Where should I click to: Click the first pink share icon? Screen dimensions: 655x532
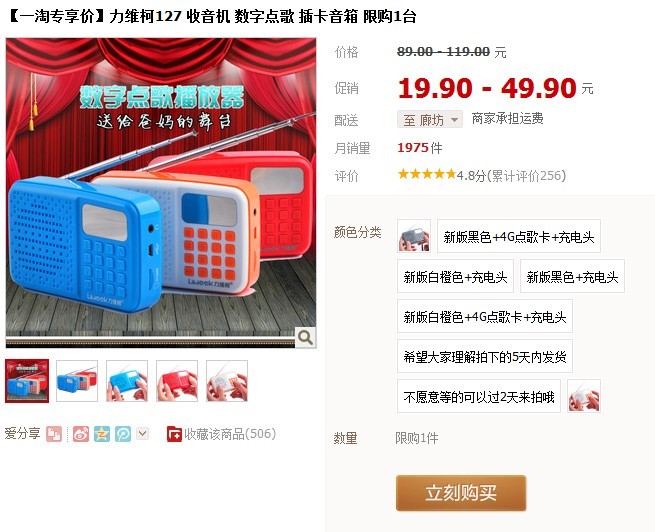click(x=54, y=434)
